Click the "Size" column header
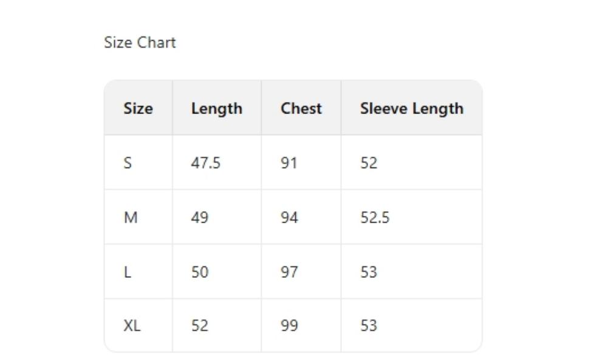Viewport: 591px width, 364px height. click(x=138, y=109)
